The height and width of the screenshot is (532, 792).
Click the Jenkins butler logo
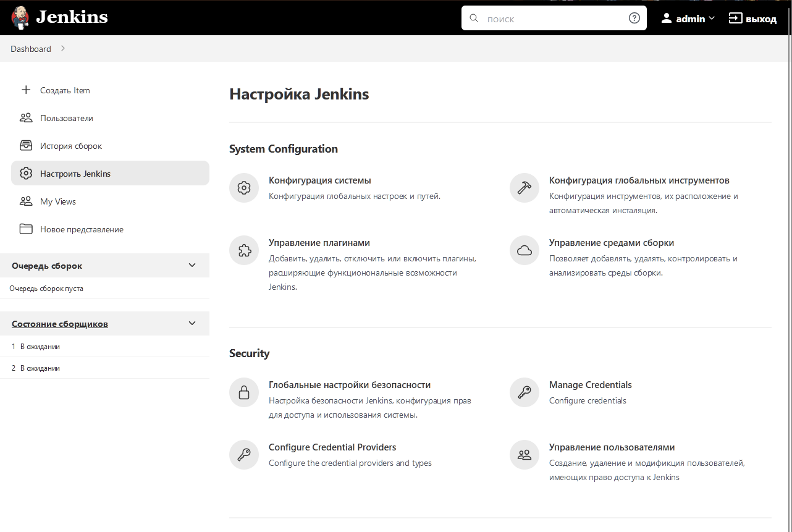(19, 17)
